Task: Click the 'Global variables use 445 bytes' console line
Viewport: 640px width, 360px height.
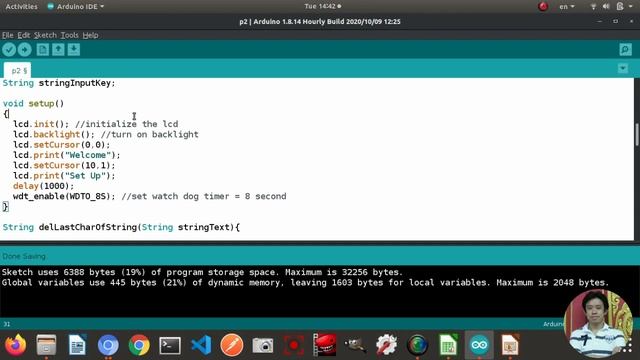Action: coord(305,282)
